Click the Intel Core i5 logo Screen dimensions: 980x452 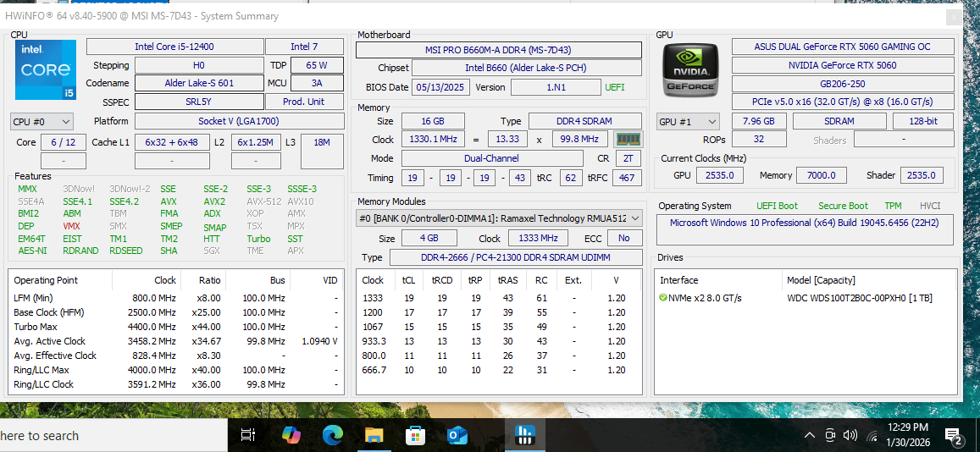(x=46, y=70)
